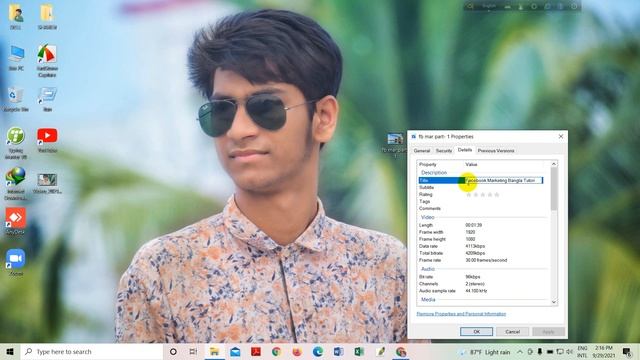Open Mail app from taskbar

click(x=235, y=351)
